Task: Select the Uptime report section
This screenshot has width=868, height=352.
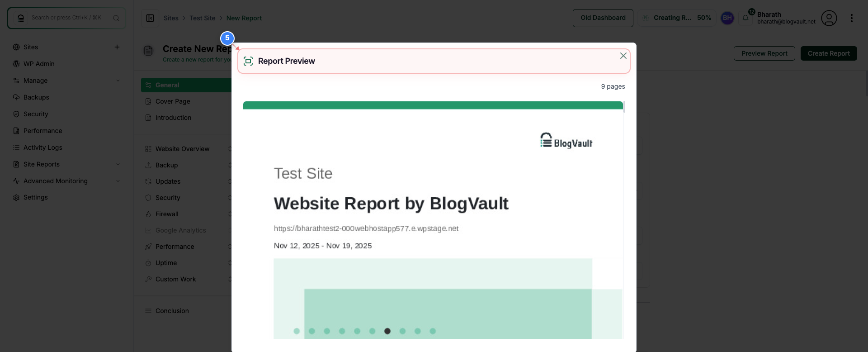Action: [x=166, y=263]
